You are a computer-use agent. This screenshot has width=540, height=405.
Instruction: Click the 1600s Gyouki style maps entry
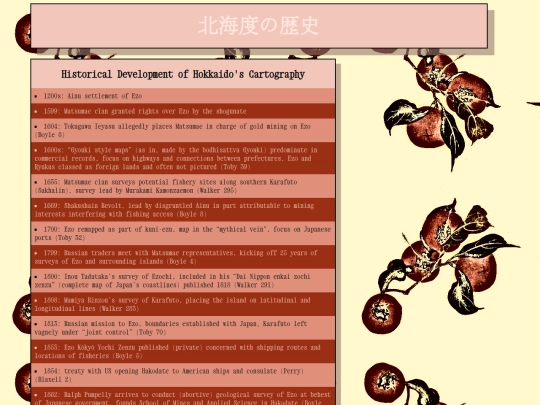coord(183,158)
